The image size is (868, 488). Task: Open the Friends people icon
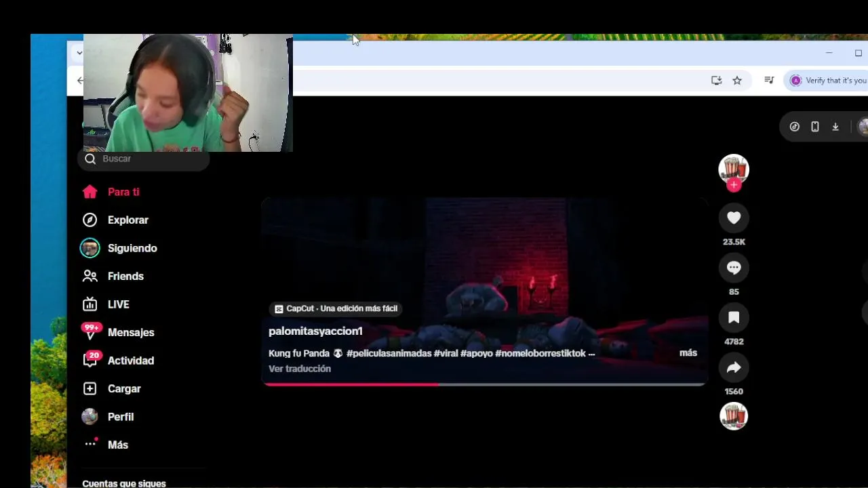pos(90,276)
